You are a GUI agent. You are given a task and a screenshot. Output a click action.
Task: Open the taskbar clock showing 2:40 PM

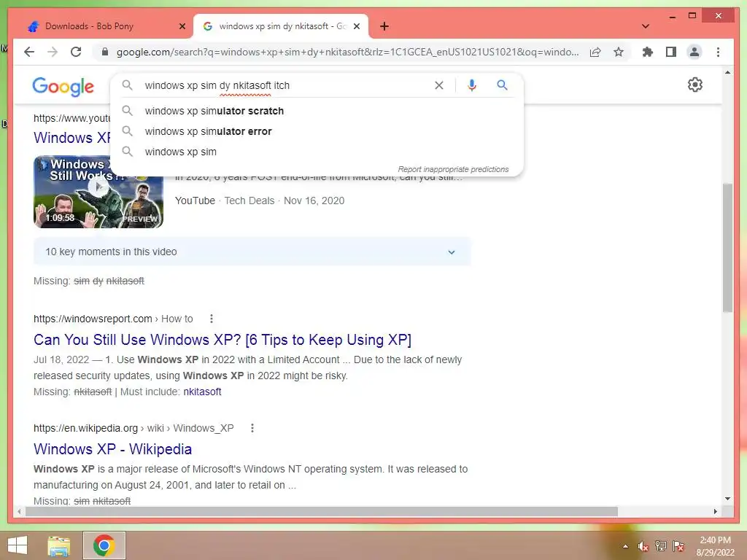[x=715, y=546]
